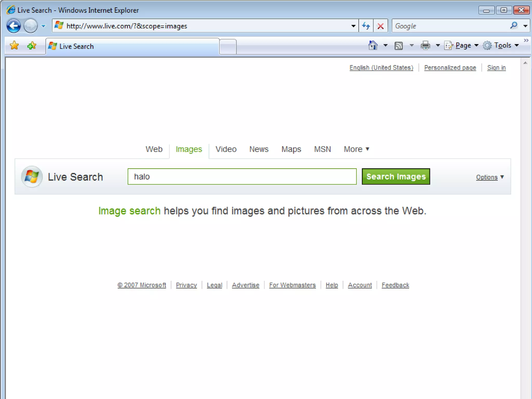The image size is (532, 399).
Task: Open a new blank tab
Action: [x=228, y=47]
